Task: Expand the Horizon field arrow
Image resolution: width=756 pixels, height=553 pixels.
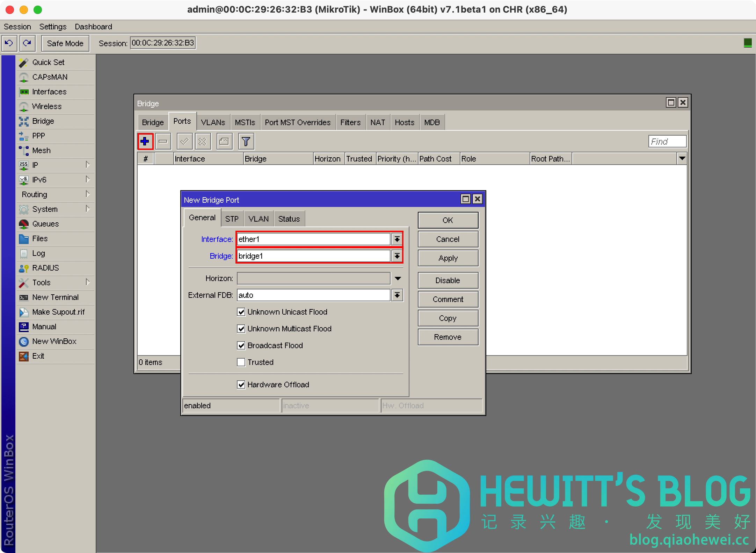Action: click(398, 278)
